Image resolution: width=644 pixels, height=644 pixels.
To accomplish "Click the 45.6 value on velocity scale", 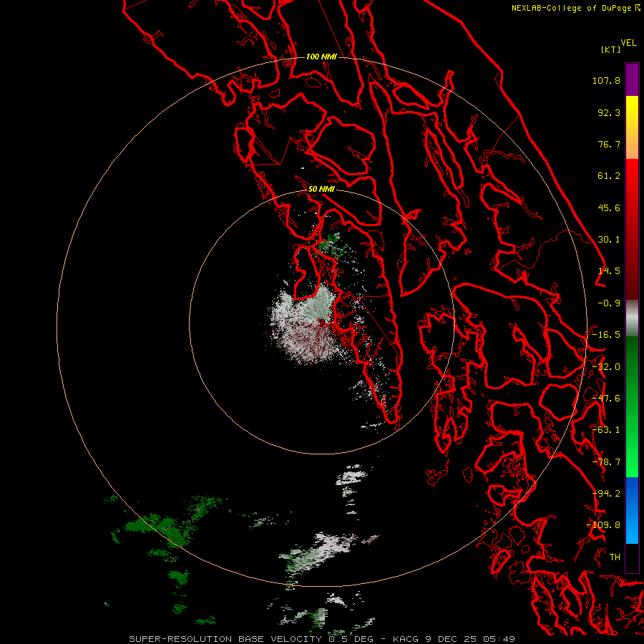I will (609, 208).
